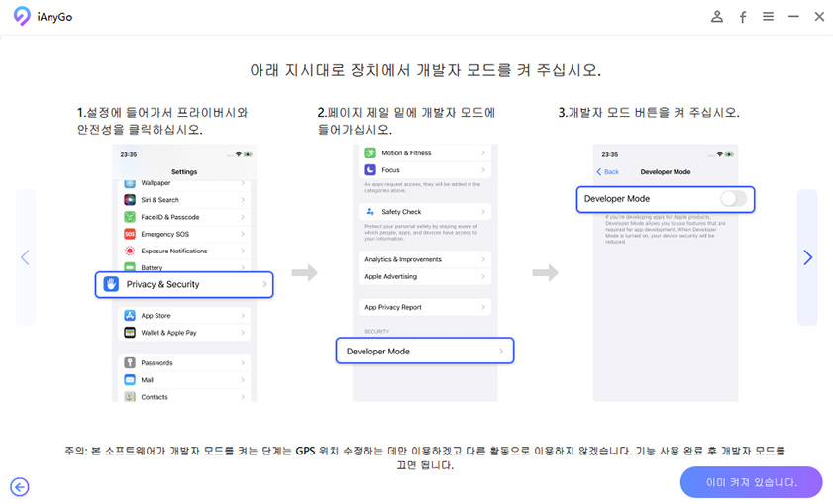This screenshot has height=504, width=833.
Task: Click step 1 instruction text
Action: (x=162, y=121)
